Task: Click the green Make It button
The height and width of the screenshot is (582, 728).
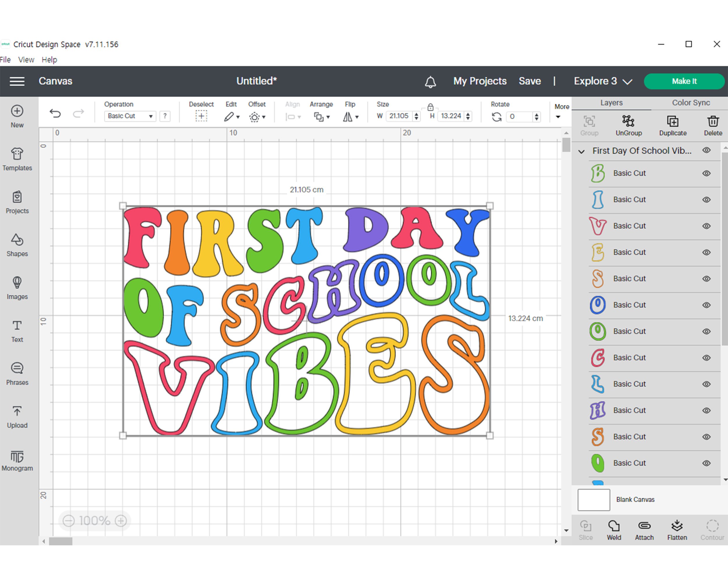Action: [684, 81]
